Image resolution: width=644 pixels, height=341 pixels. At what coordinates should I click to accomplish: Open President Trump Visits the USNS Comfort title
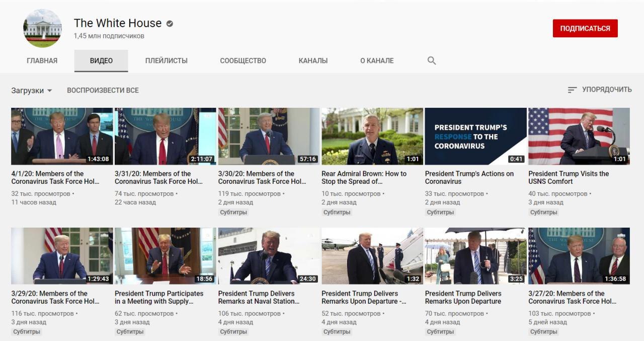tap(569, 177)
